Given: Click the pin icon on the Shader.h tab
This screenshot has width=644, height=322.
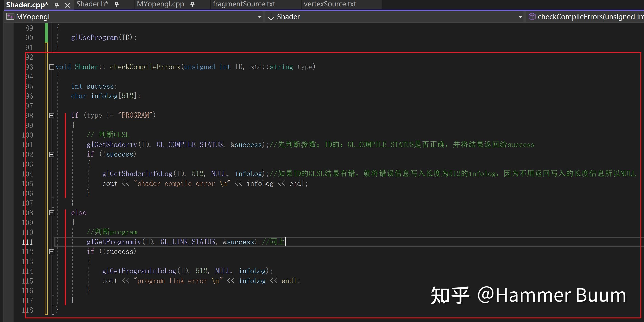Looking at the screenshot, I should pos(116,4).
